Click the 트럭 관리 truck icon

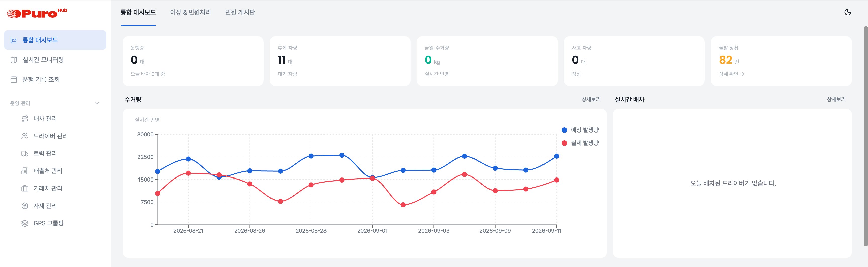pos(25,154)
